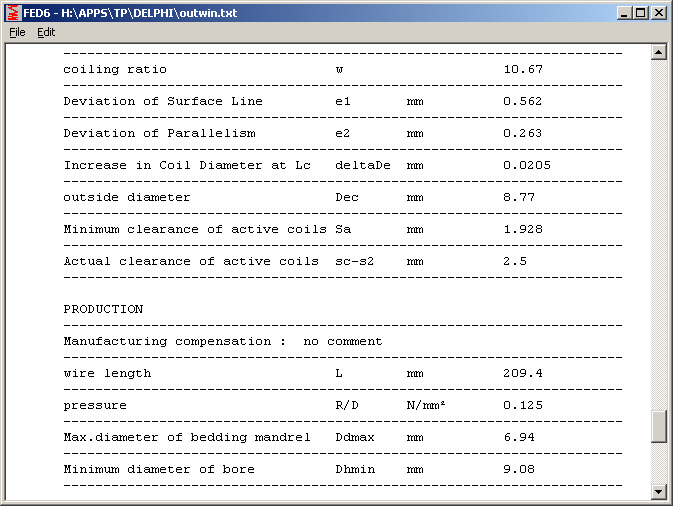Place cursor on the PRODUCTION heading
Image resolution: width=673 pixels, height=506 pixels.
tap(103, 309)
